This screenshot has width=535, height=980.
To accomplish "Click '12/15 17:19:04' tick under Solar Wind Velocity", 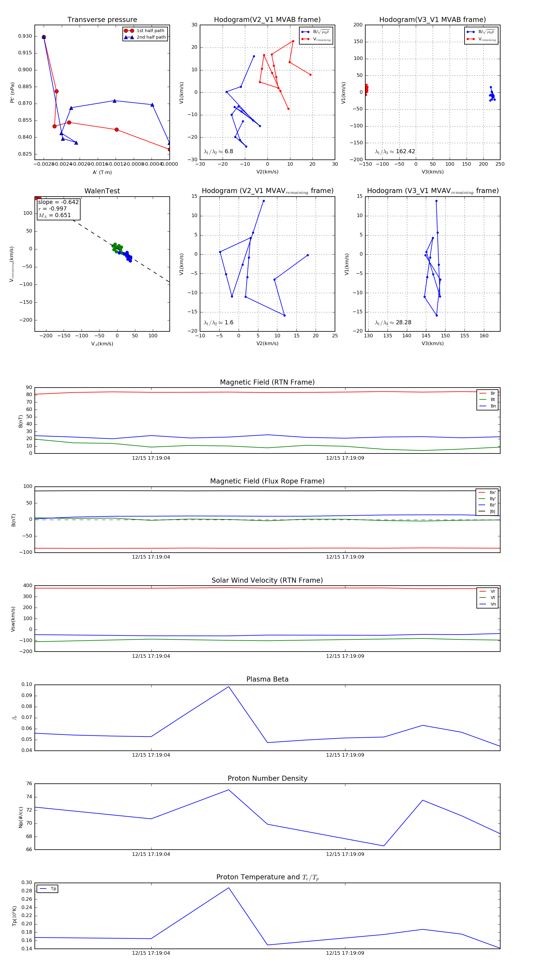I will (x=151, y=656).
